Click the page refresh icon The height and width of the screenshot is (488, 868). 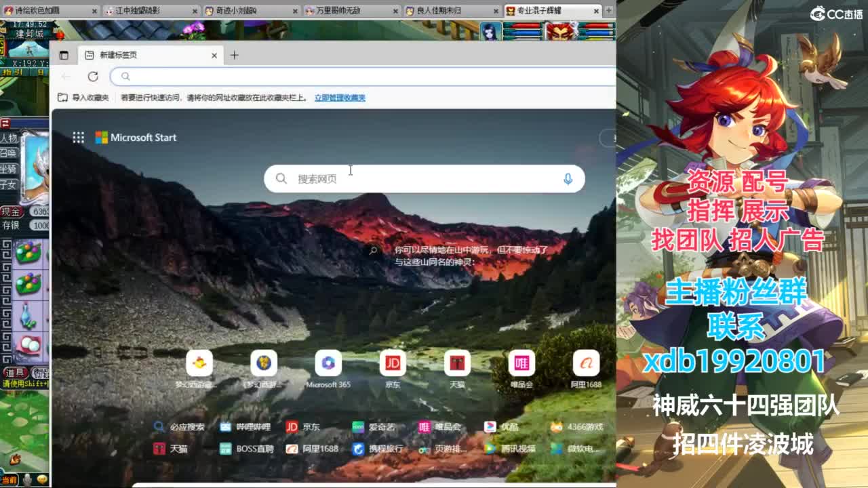pos(93,77)
